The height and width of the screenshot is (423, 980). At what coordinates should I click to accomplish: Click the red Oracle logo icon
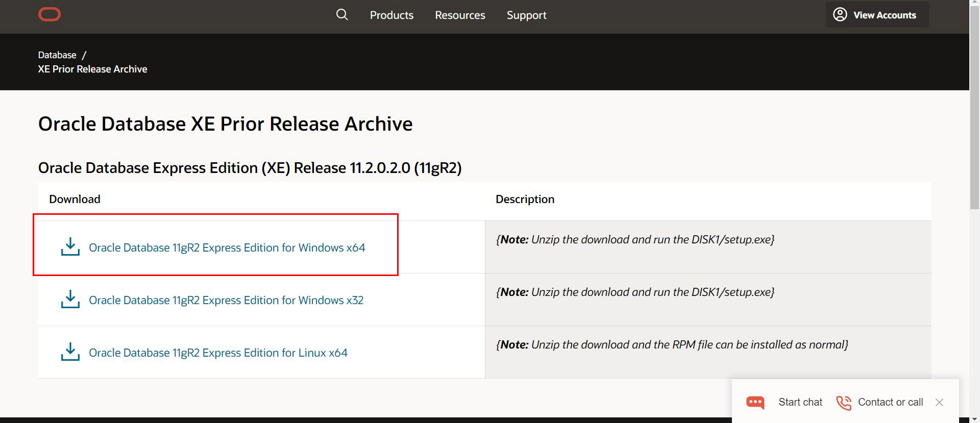point(50,15)
